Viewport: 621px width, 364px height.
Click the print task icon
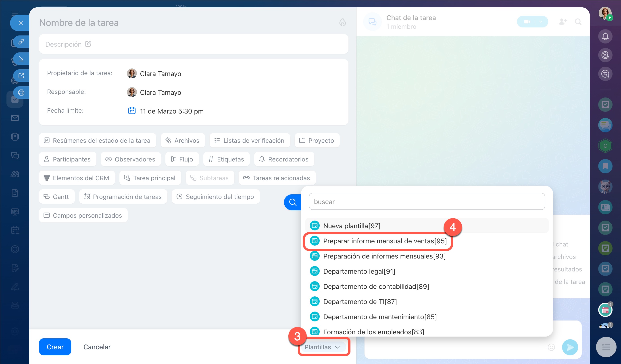[21, 93]
